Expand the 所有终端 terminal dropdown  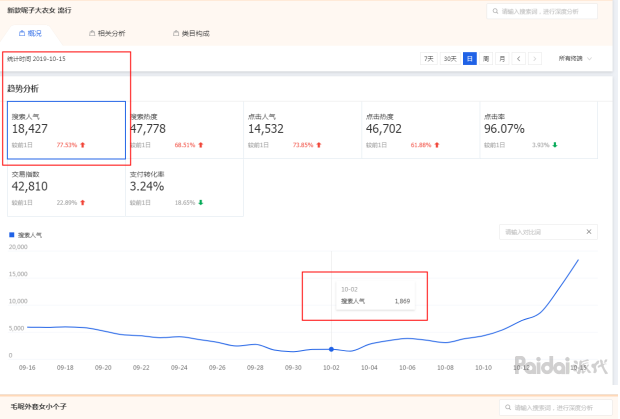pos(575,59)
